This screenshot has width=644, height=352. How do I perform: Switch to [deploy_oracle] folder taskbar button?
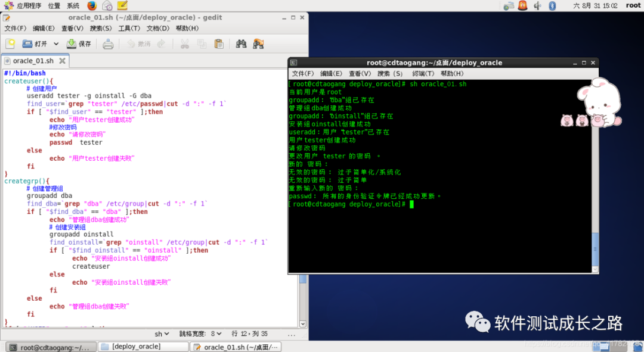coord(143,347)
